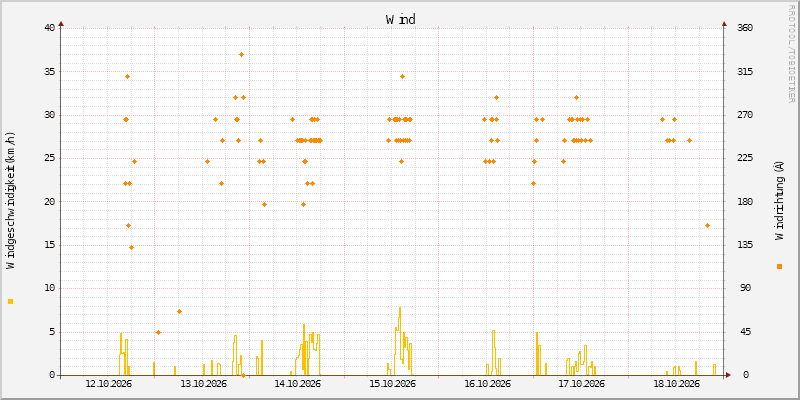The image size is (800, 400).
Task: Click the yellow wind speed legend square
Action: point(11,302)
